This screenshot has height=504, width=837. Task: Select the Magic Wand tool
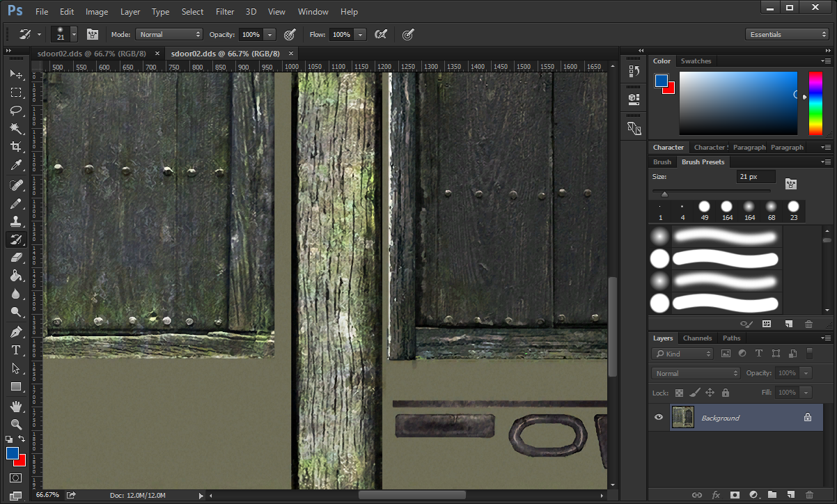point(16,129)
